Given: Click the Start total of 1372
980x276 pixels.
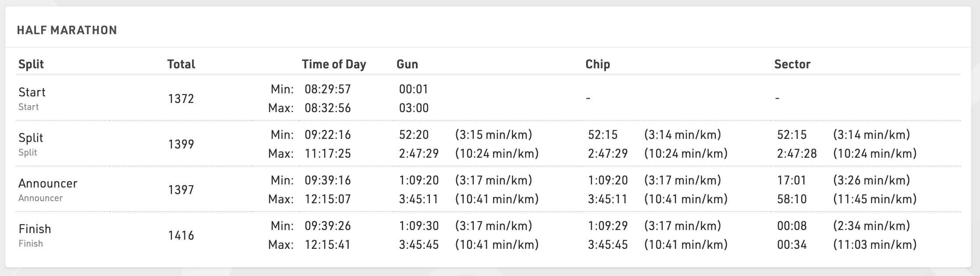Looking at the screenshot, I should click(181, 99).
